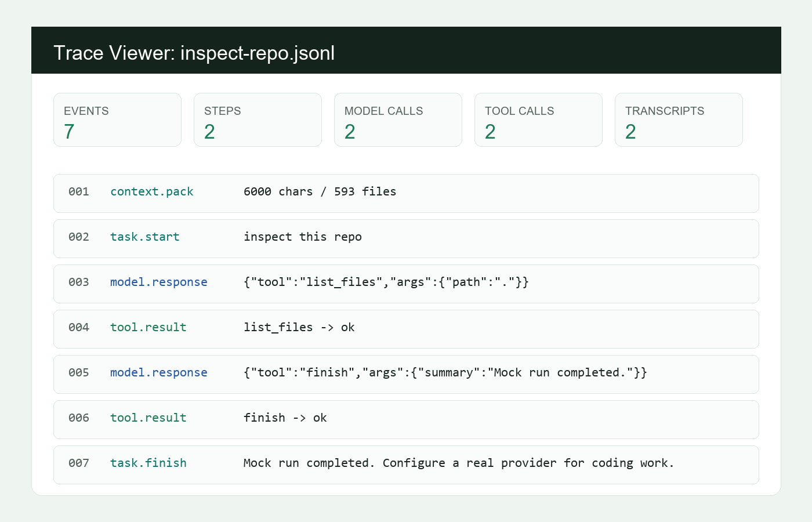Viewport: 812px width, 522px height.
Task: Select event number 007
Action: click(79, 463)
